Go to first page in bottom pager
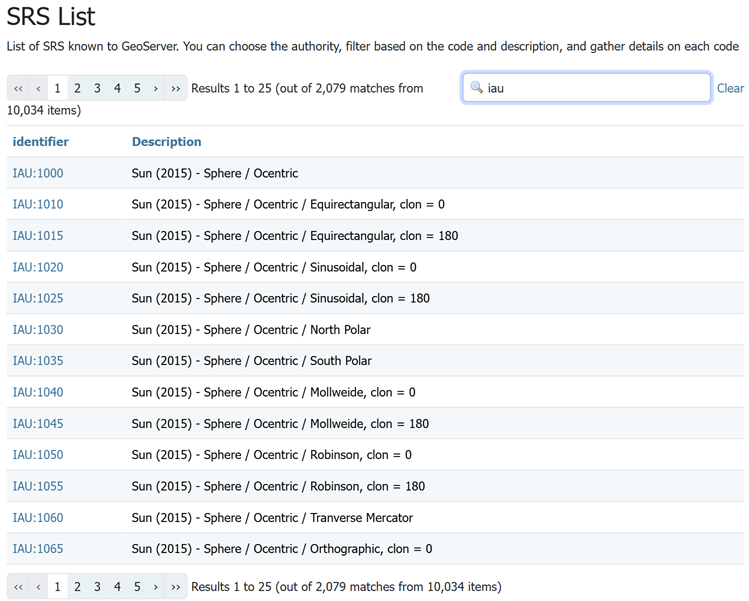 point(18,587)
